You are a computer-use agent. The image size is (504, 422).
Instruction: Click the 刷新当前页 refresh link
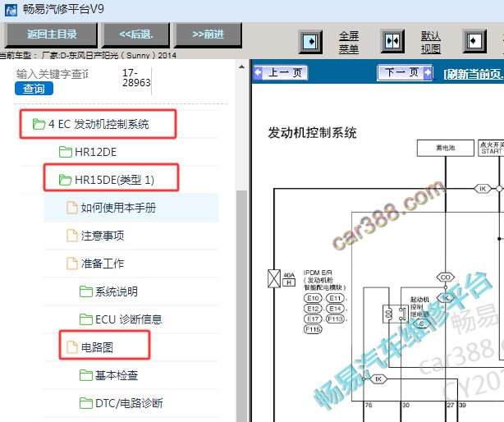point(474,74)
